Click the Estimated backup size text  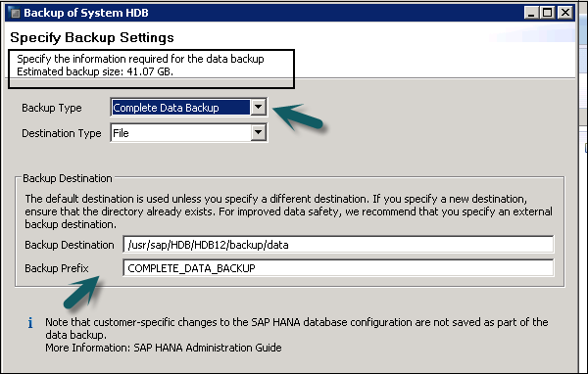coord(95,71)
